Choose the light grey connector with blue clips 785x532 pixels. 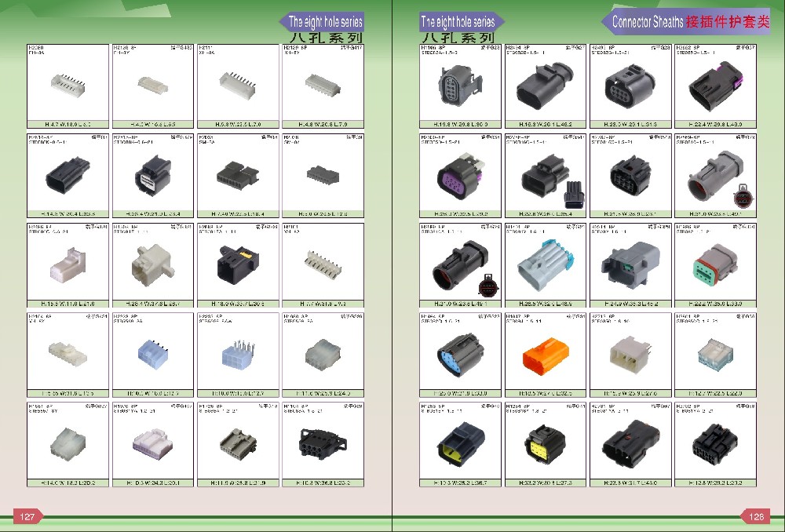coord(545,265)
